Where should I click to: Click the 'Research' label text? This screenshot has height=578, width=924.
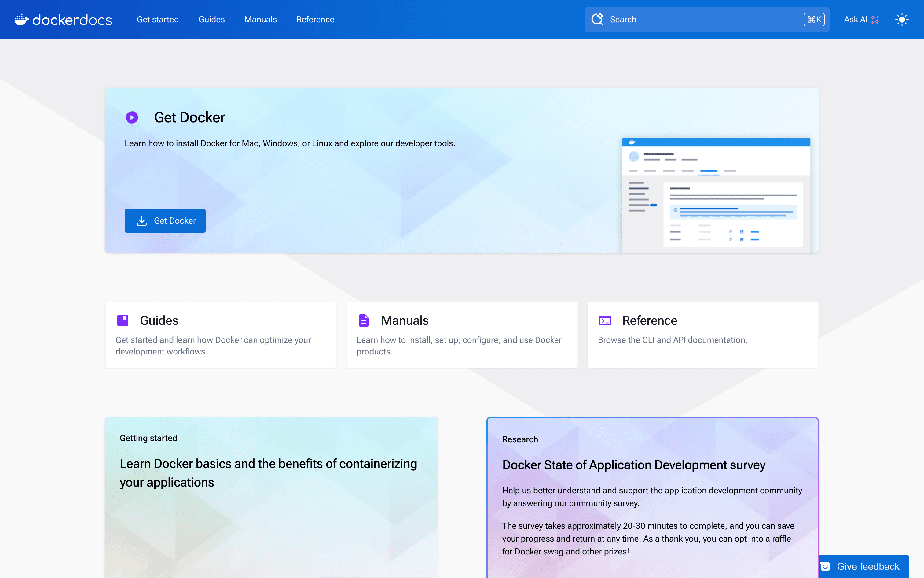[x=520, y=439]
